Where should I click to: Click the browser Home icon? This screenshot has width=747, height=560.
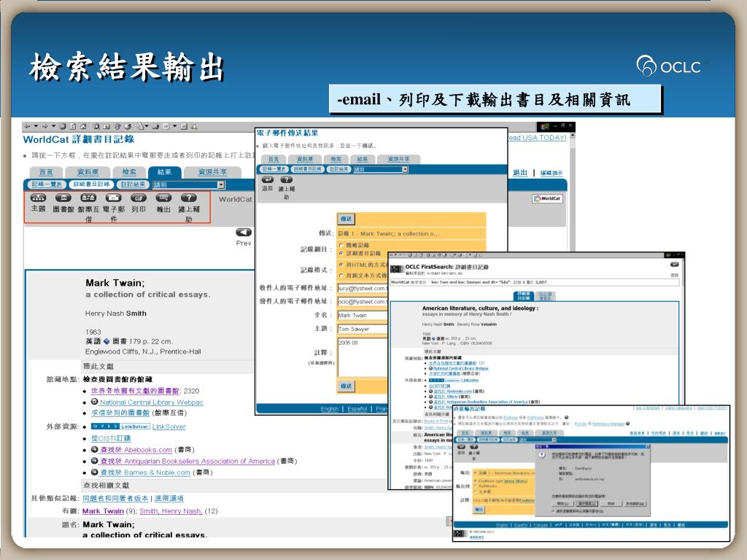point(83,126)
